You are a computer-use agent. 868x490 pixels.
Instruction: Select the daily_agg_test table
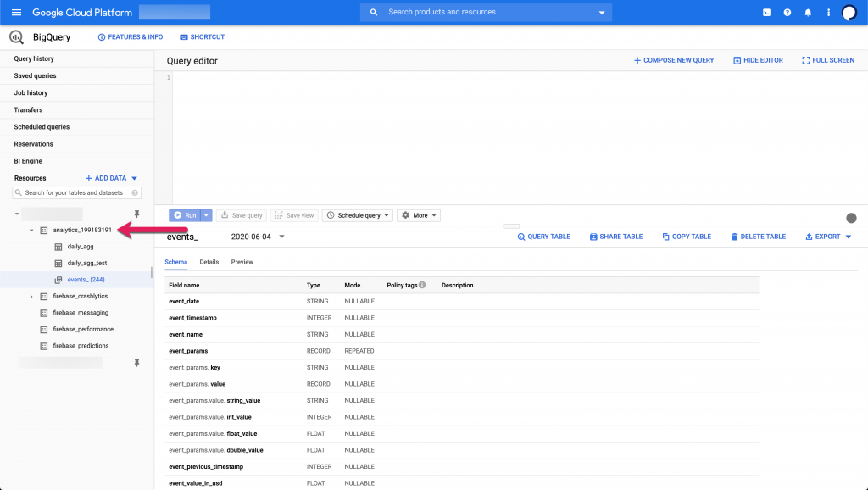click(86, 264)
